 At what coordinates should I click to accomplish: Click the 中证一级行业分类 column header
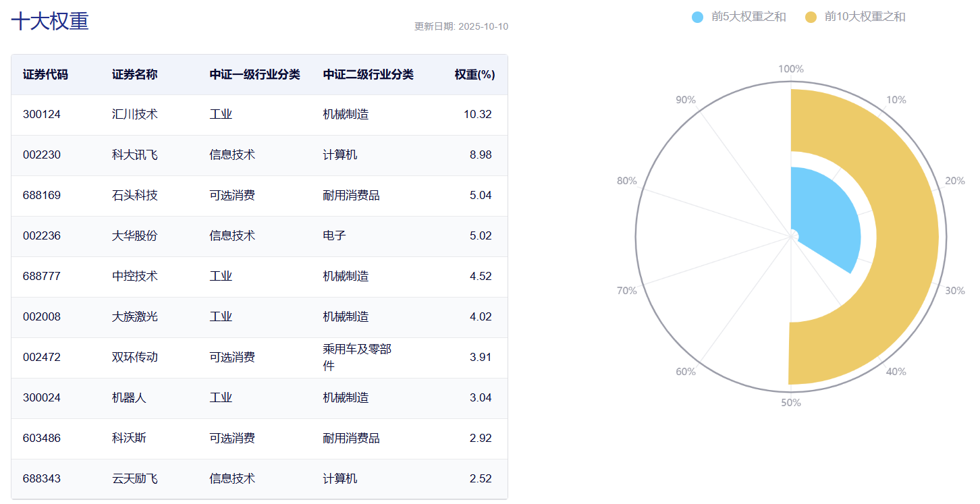(x=254, y=75)
